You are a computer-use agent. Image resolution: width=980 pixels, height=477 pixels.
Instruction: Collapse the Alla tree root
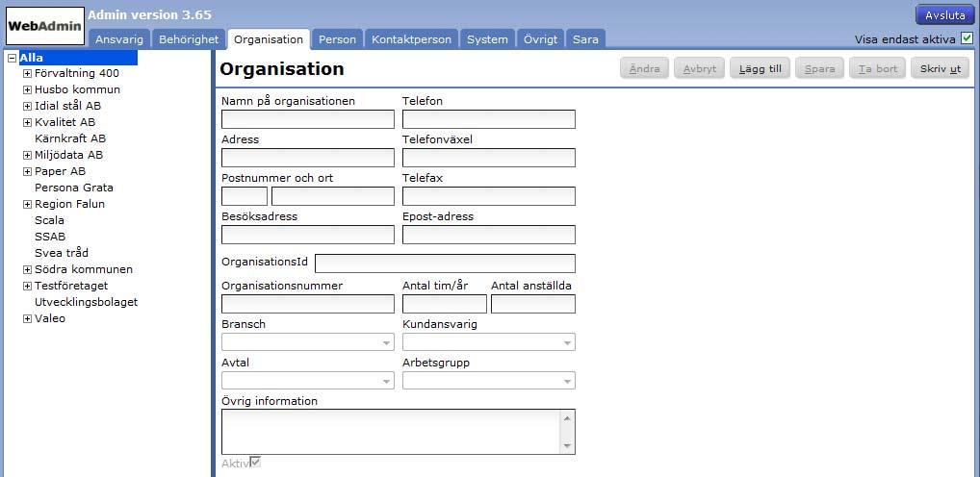pyautogui.click(x=12, y=58)
